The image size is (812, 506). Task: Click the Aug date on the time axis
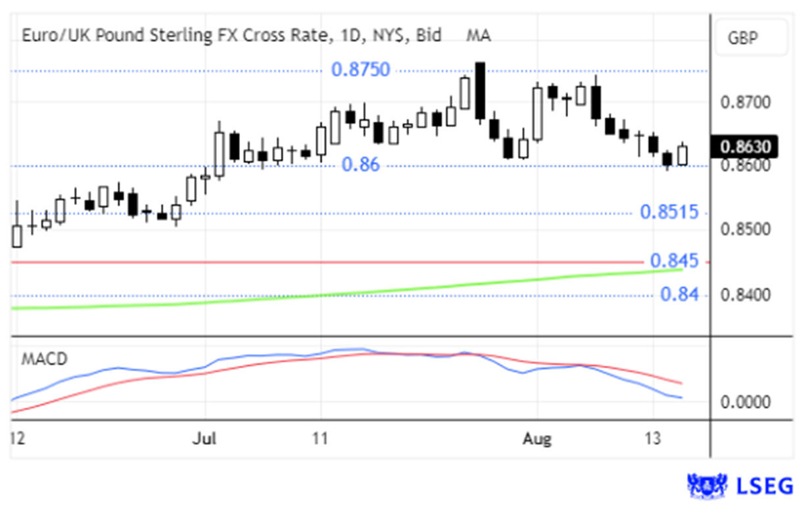pyautogui.click(x=537, y=438)
